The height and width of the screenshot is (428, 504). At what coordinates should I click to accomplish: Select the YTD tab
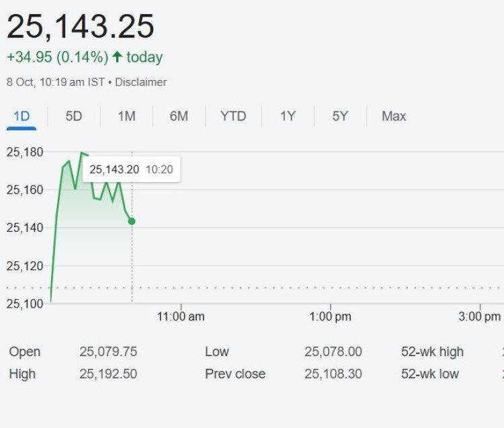233,116
